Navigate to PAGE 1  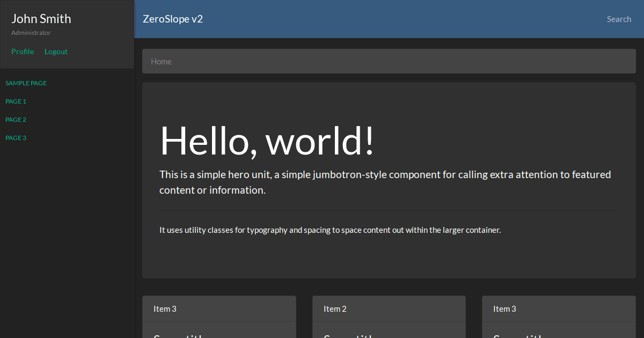(x=16, y=101)
